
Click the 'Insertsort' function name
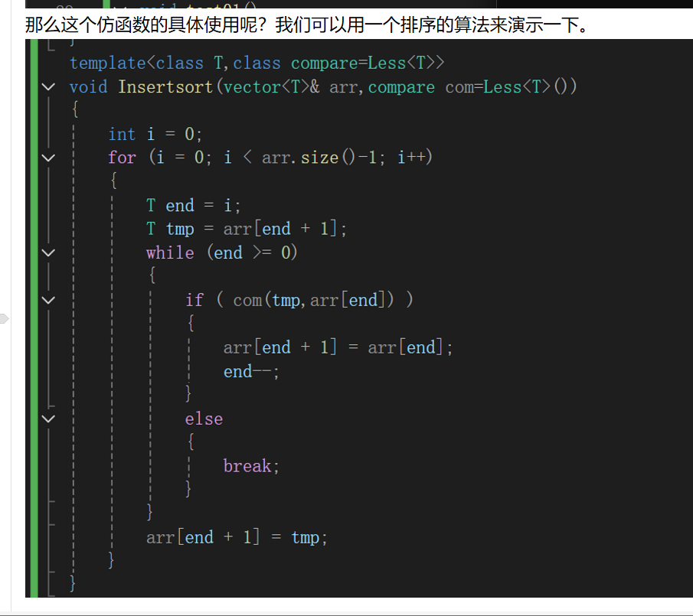[165, 86]
